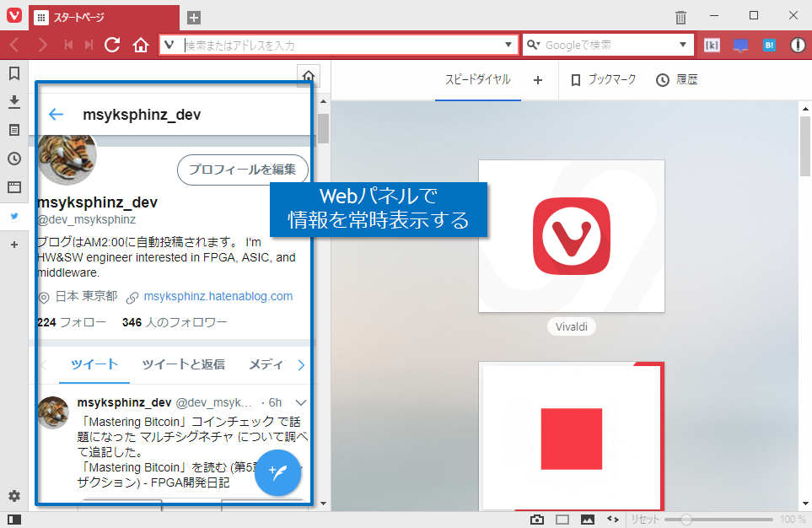Add a new speed dial group
Image resolution: width=812 pixels, height=528 pixels.
[537, 80]
